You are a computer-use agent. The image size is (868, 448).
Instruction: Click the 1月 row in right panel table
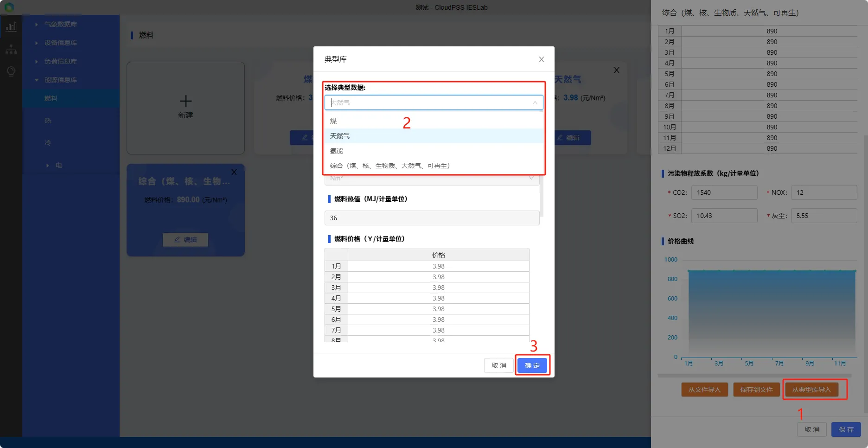(758, 31)
